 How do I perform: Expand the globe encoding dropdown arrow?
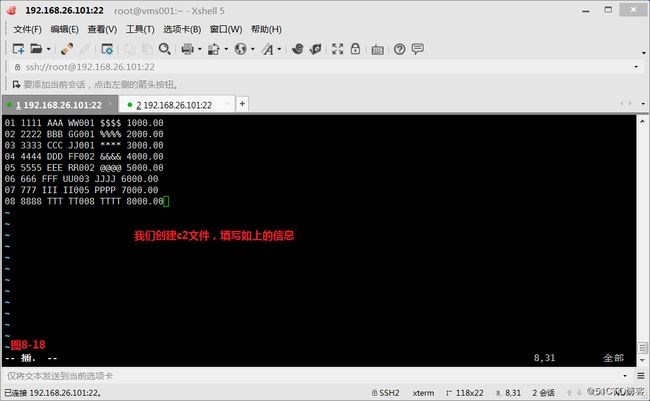[252, 49]
